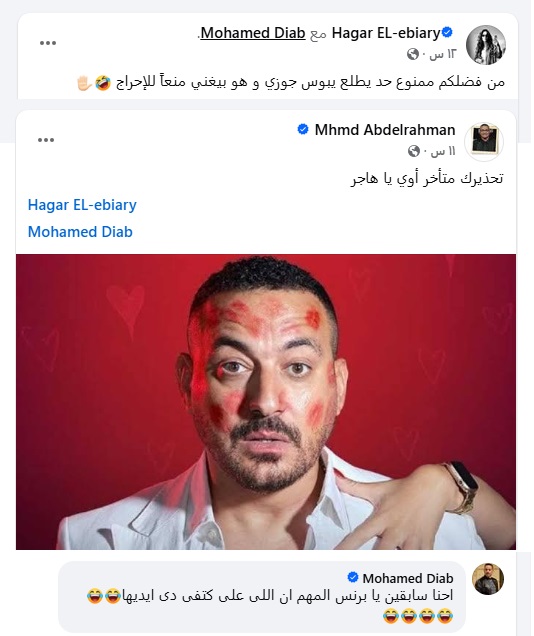Click the Mhmd Abdelrahman author name
Screen dimensions: 534x636
pyautogui.click(x=385, y=130)
